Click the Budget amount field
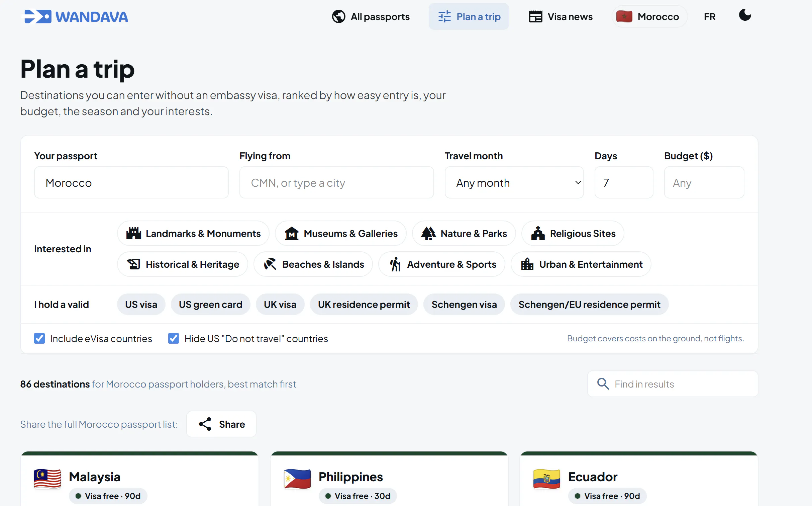This screenshot has height=506, width=812. 704,183
